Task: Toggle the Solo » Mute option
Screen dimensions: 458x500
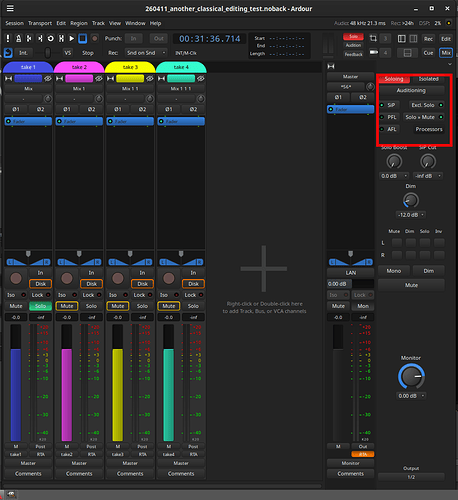Action: tap(423, 117)
